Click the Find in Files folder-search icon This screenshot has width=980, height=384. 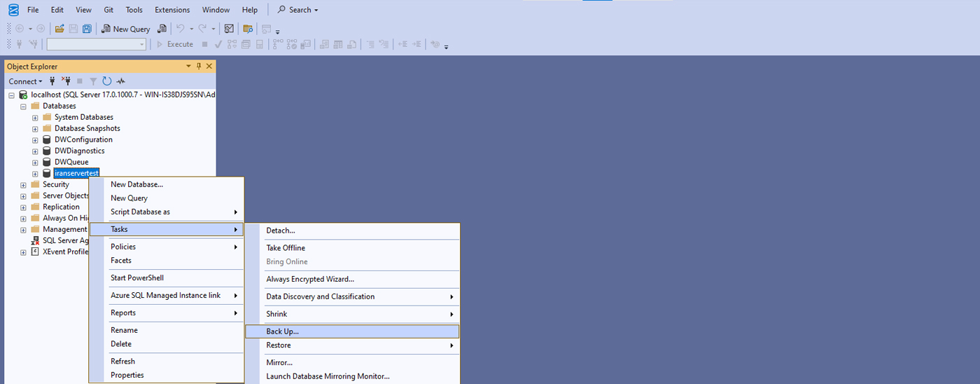(247, 29)
